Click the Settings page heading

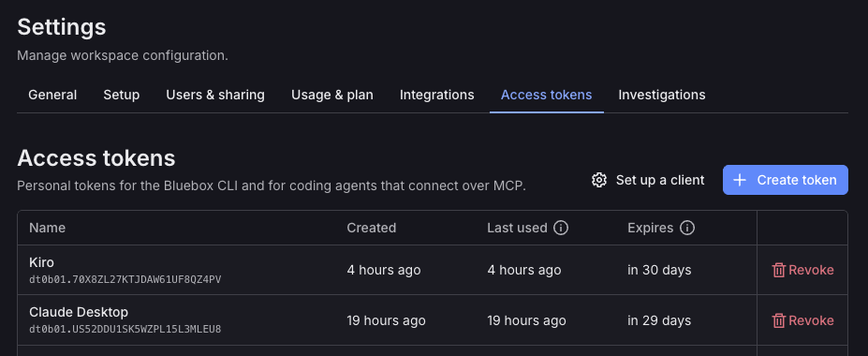coord(62,27)
